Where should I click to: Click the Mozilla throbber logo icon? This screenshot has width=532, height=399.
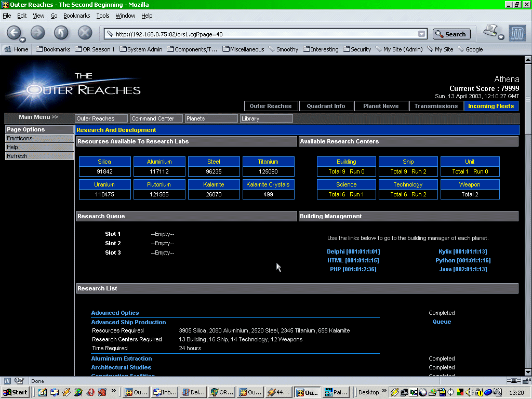coord(517,33)
